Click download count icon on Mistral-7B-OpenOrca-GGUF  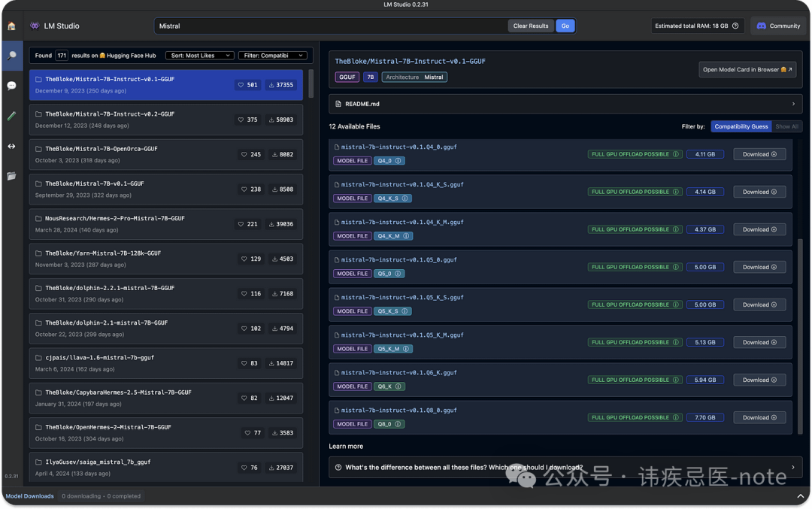275,154
